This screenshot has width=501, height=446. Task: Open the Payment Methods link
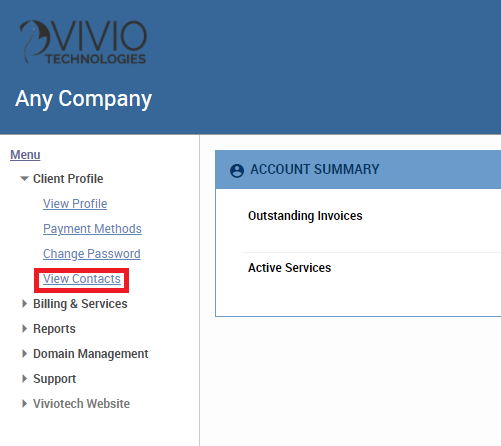[x=92, y=229]
